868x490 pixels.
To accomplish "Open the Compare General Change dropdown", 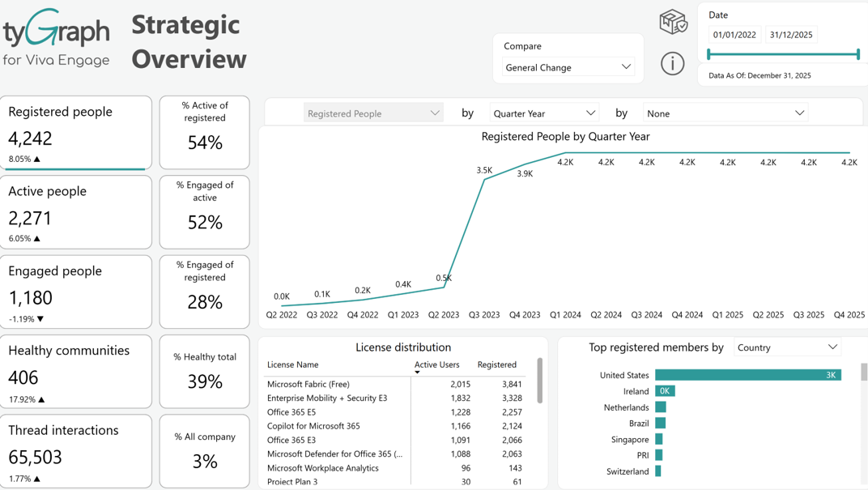I will tap(568, 67).
